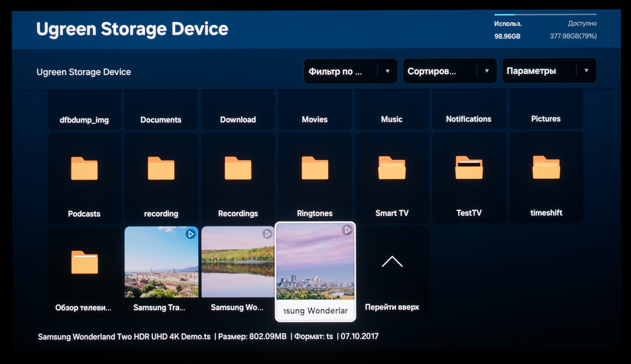
Task: Open the TestTV folder icon
Action: [469, 167]
